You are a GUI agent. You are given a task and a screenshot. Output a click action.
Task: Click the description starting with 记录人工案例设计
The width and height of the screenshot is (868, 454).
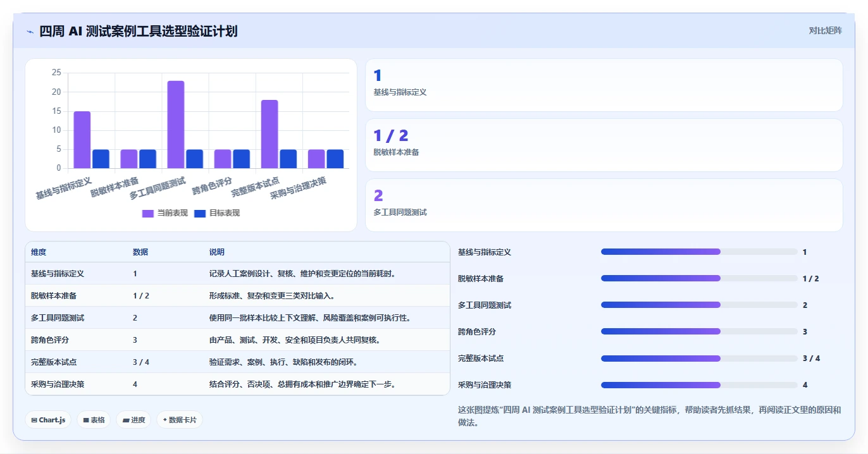[x=303, y=274]
